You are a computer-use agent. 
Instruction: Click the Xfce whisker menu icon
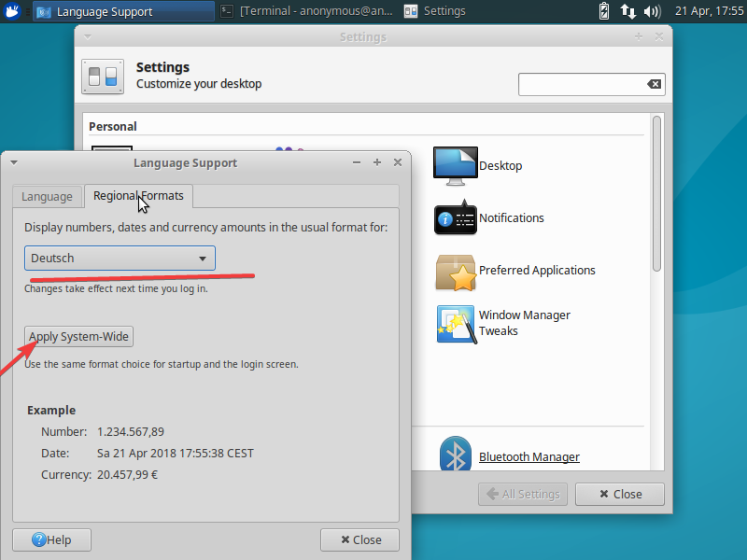pos(13,11)
